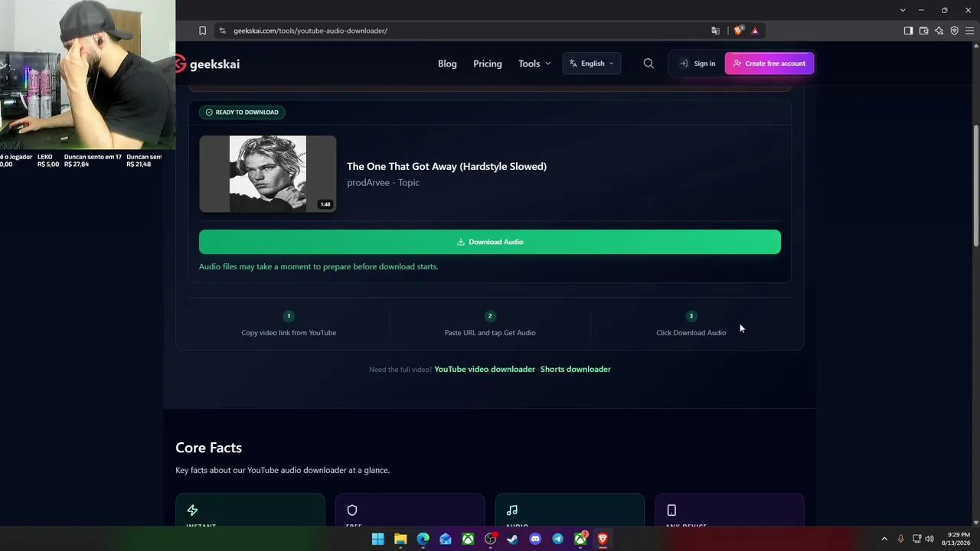Open the Windows Start menu
Viewport: 980px width, 551px height.
[x=377, y=539]
